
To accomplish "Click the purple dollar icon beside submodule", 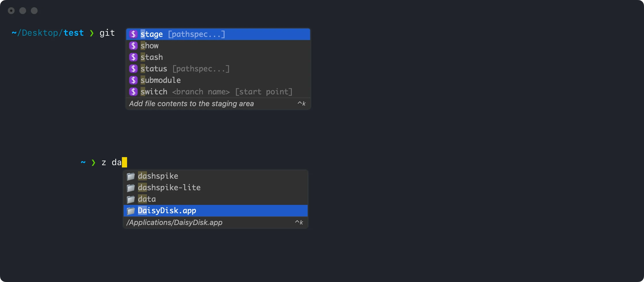I will (x=133, y=80).
